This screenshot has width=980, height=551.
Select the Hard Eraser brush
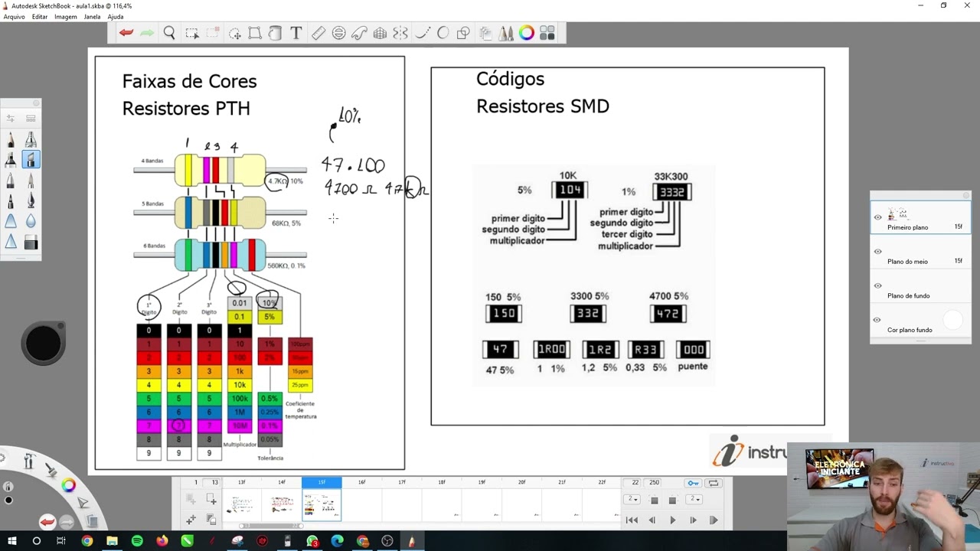point(31,243)
